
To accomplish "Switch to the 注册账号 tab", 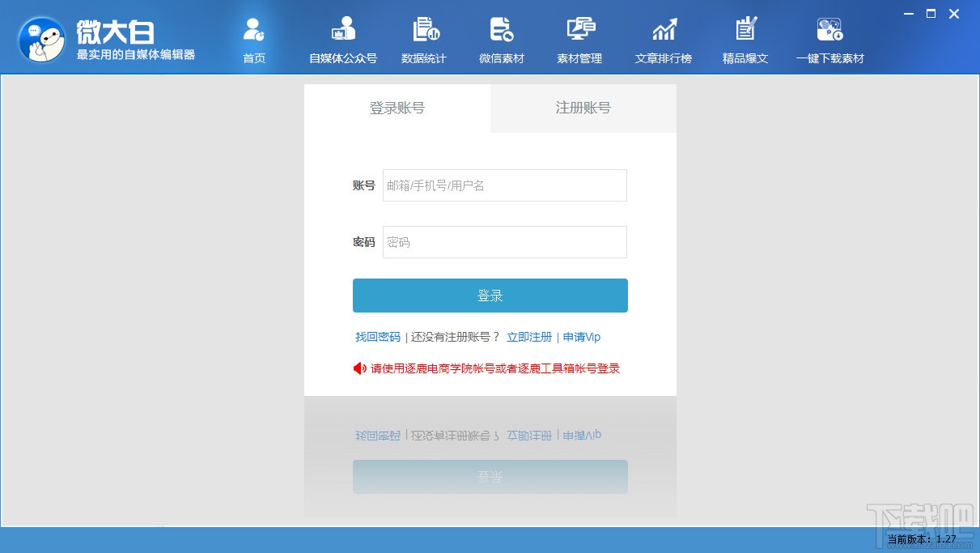I will tap(583, 108).
